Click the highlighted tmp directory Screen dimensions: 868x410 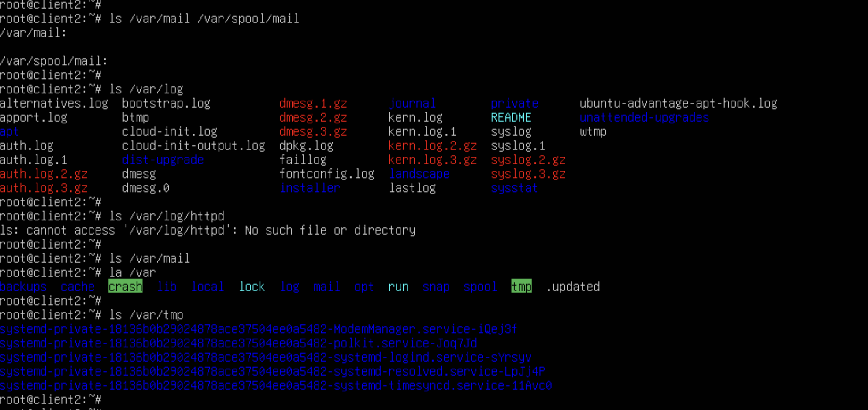coord(521,287)
